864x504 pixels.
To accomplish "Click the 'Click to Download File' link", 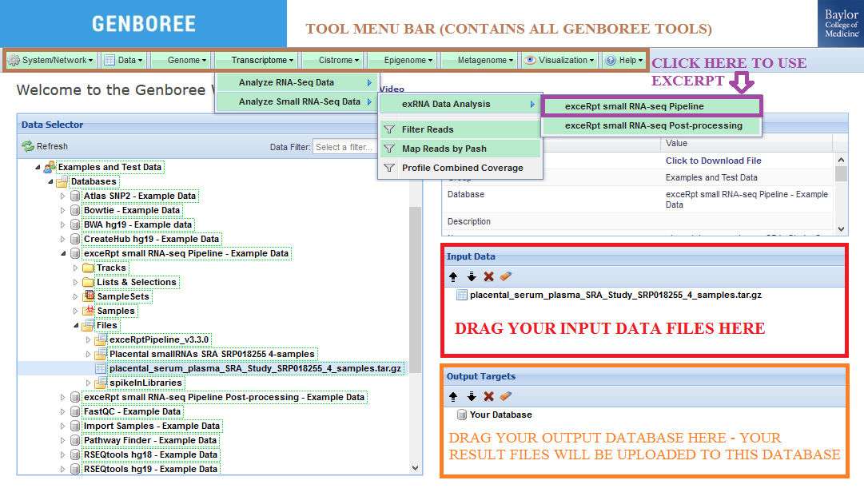I will coord(713,161).
